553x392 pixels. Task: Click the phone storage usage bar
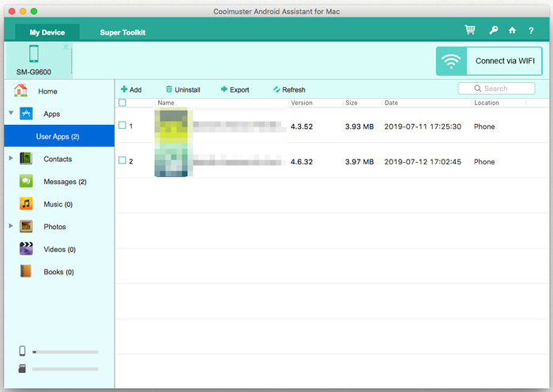point(66,352)
